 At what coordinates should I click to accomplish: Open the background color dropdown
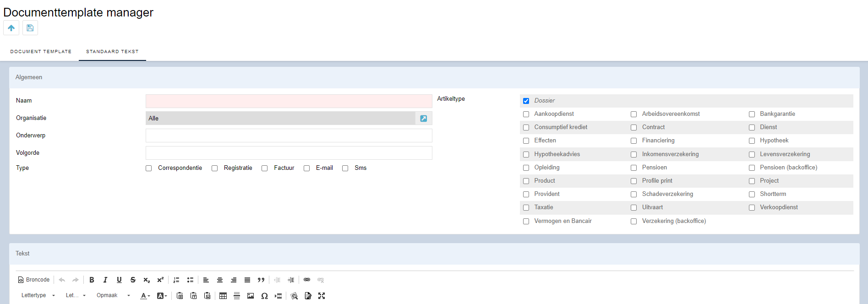click(x=162, y=296)
